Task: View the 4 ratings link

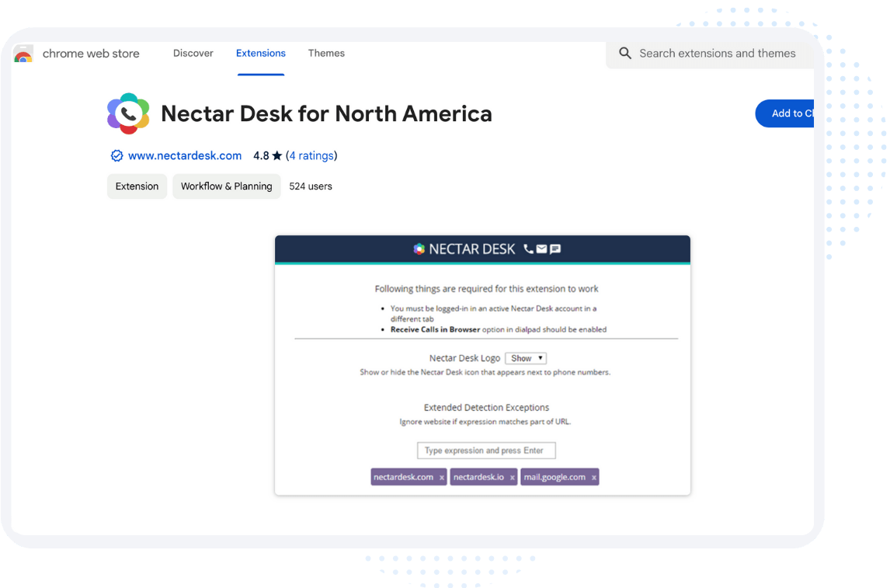Action: 311,156
